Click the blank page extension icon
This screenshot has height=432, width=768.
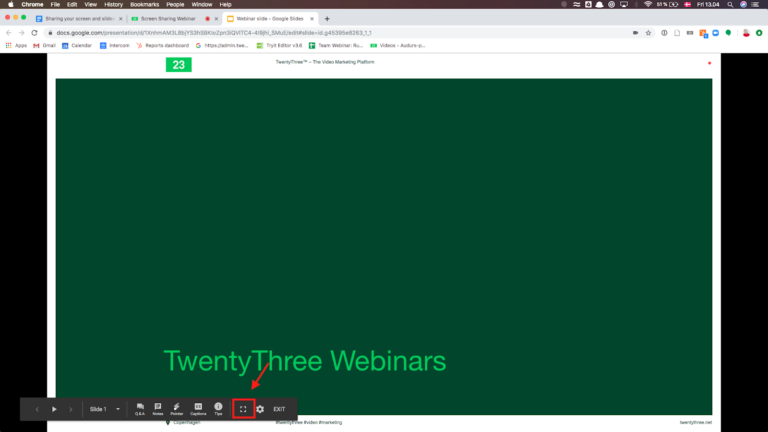pyautogui.click(x=677, y=33)
